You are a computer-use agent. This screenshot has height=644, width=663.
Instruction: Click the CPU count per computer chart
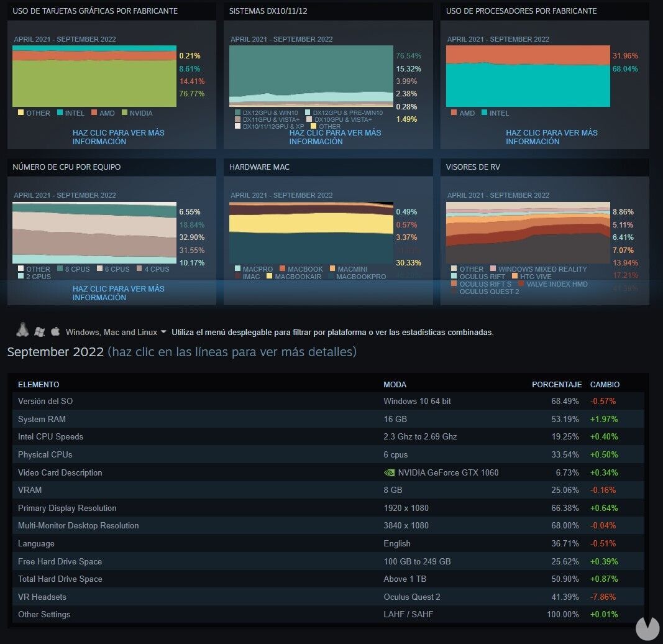click(94, 232)
